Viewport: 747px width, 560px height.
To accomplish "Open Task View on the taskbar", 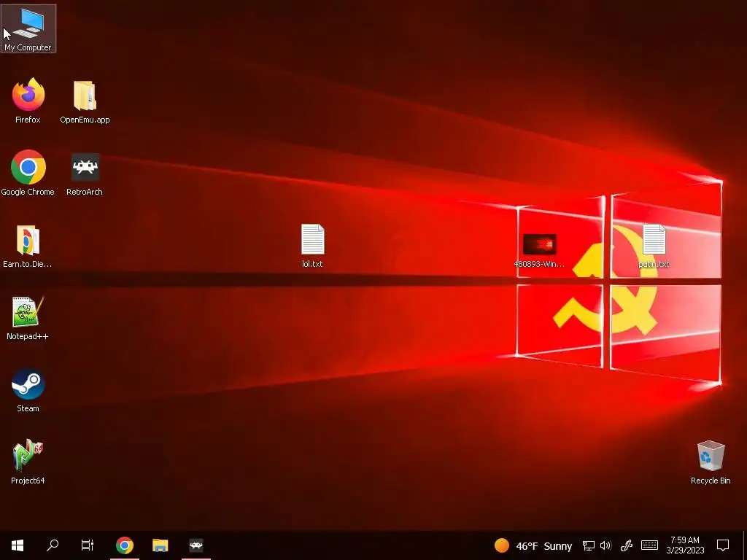I will click(x=88, y=545).
